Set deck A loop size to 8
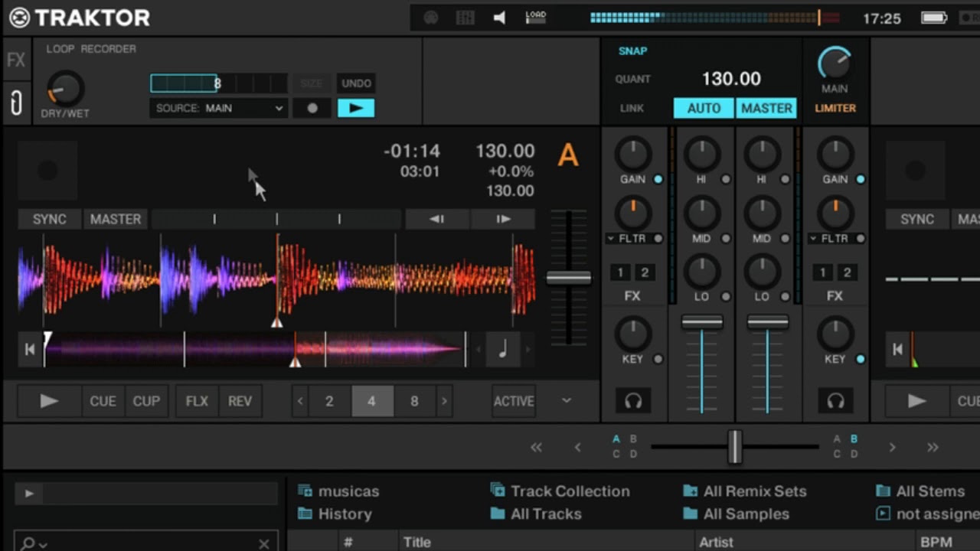This screenshot has width=980, height=551. (414, 401)
